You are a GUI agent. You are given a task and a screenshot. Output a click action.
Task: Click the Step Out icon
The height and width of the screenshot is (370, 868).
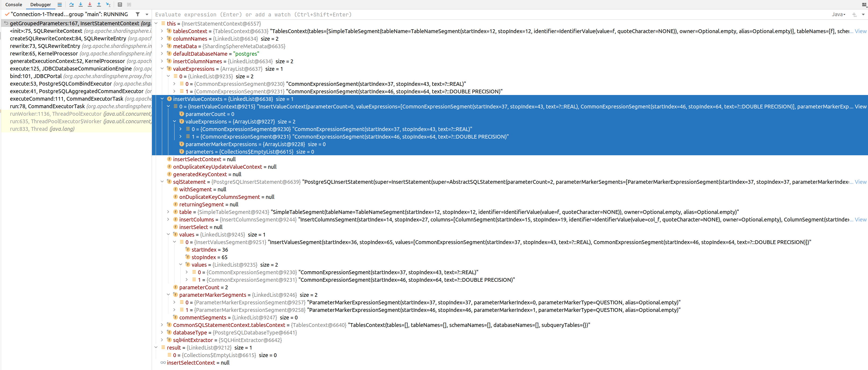pos(99,4)
